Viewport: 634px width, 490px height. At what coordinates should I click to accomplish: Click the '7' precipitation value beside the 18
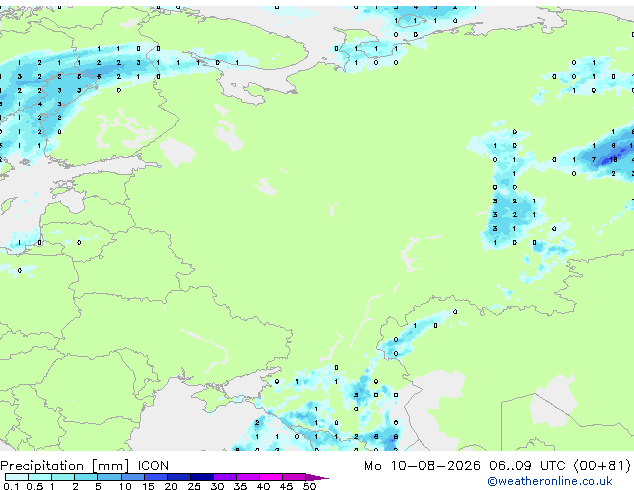(x=594, y=159)
